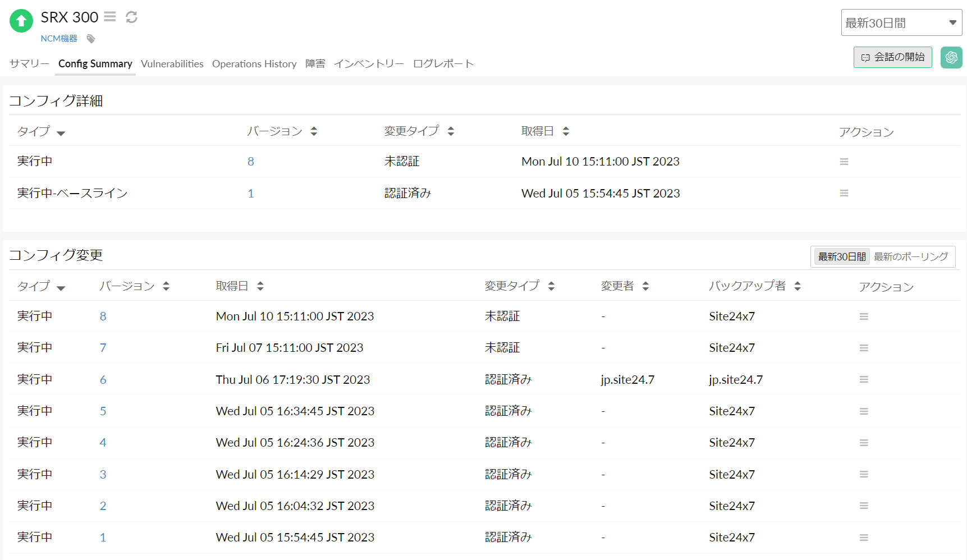
Task: Open version 8 link in コンフィグ詳細
Action: point(251,162)
